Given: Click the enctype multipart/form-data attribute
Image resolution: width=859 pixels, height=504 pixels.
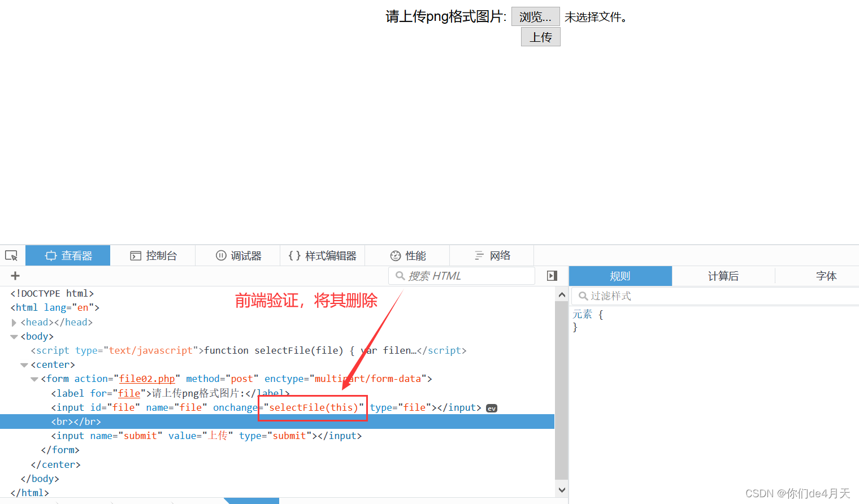Looking at the screenshot, I should (x=345, y=379).
